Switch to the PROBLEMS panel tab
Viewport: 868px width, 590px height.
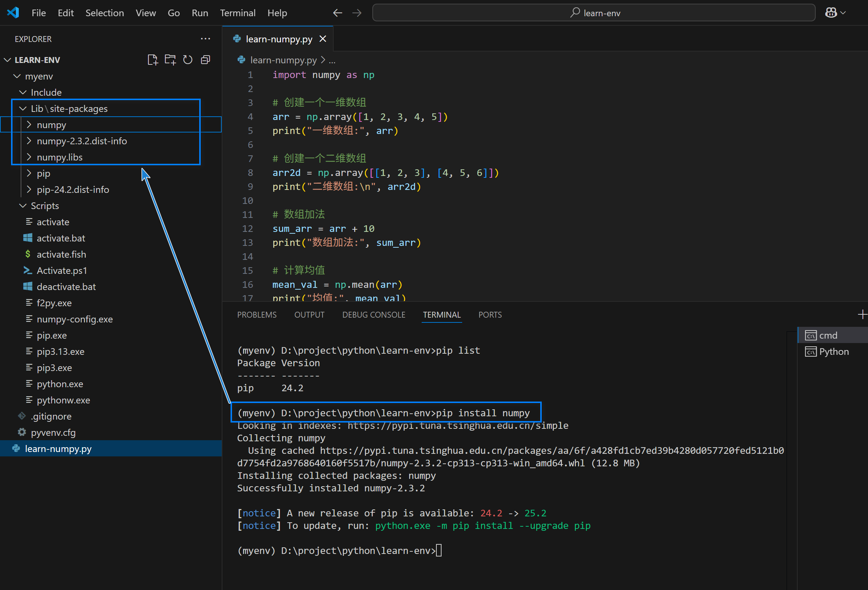pyautogui.click(x=257, y=315)
